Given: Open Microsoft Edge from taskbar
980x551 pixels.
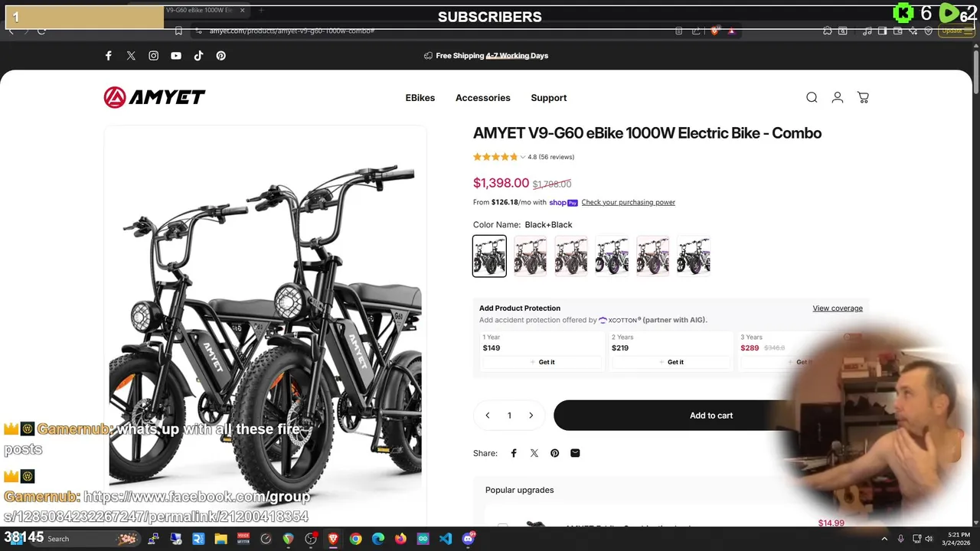Looking at the screenshot, I should [x=378, y=539].
